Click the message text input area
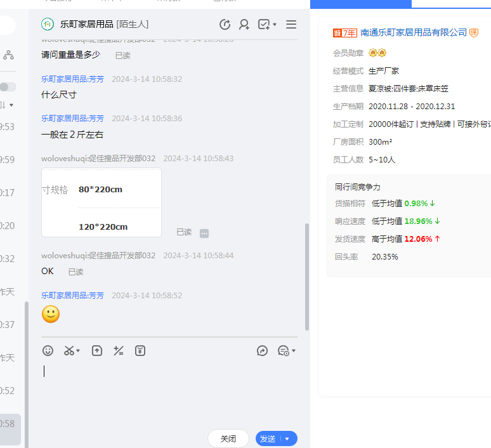The height and width of the screenshot is (448, 491). coord(168,387)
